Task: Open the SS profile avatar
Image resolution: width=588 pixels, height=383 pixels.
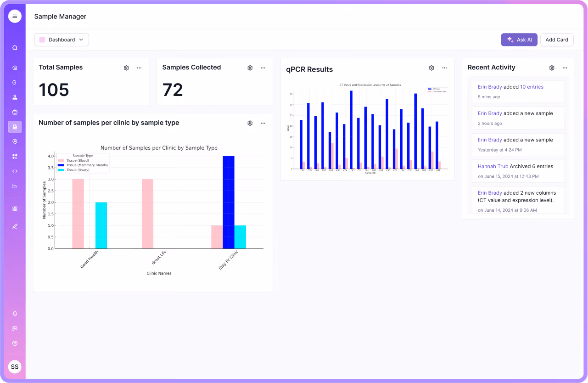Action: pyautogui.click(x=14, y=366)
